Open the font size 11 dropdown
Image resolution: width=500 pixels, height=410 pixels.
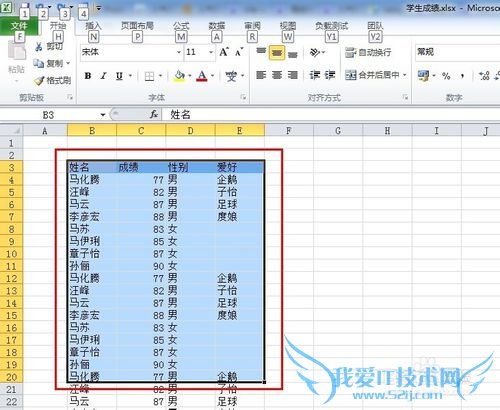211,52
